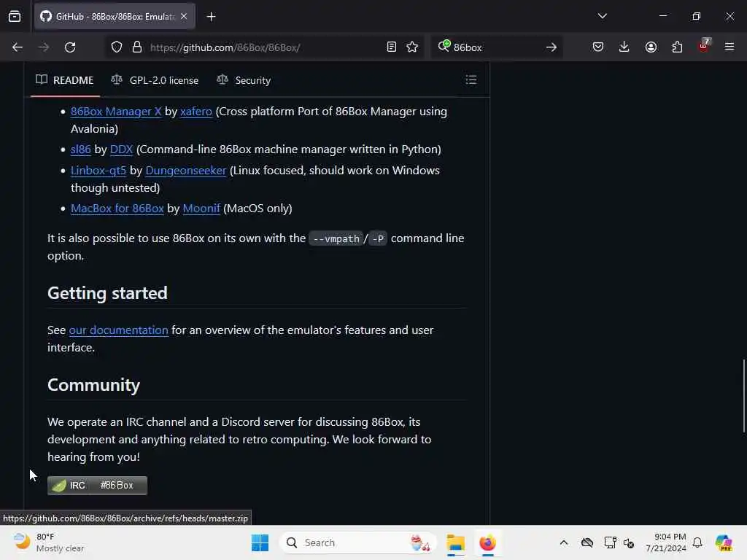Click the taskbar Search box
This screenshot has height=560, width=747.
[358, 542]
